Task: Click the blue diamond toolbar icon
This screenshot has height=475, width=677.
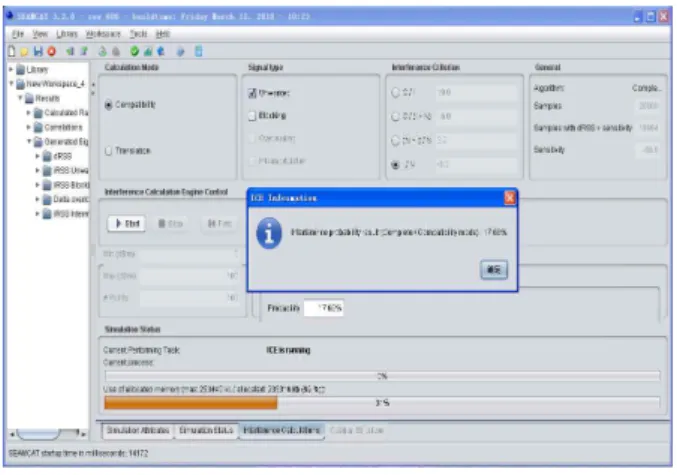Action: click(x=180, y=52)
